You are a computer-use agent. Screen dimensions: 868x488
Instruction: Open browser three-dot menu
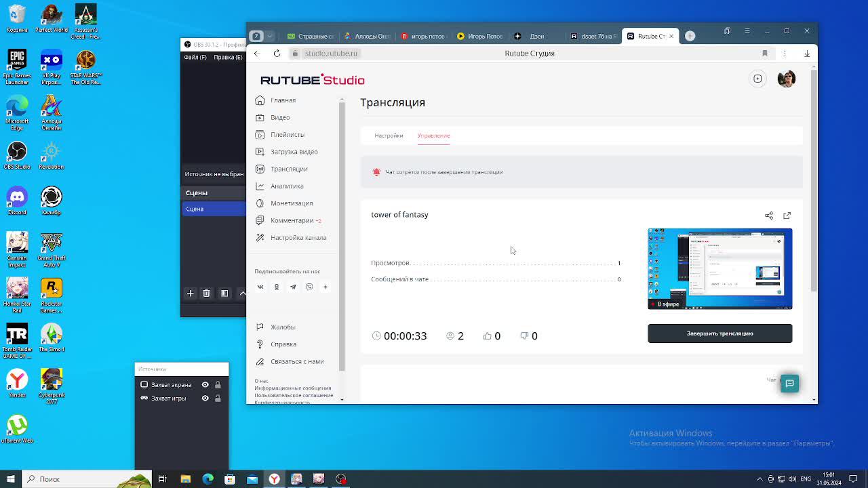(x=785, y=53)
